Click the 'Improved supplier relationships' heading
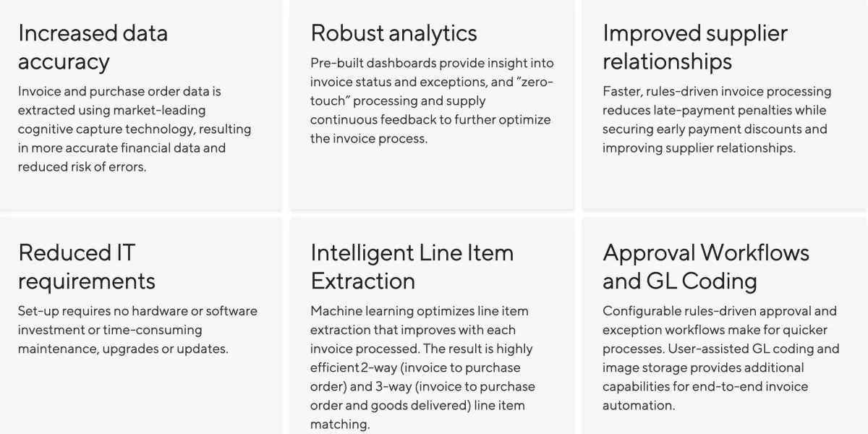The image size is (868, 434). coord(695,47)
